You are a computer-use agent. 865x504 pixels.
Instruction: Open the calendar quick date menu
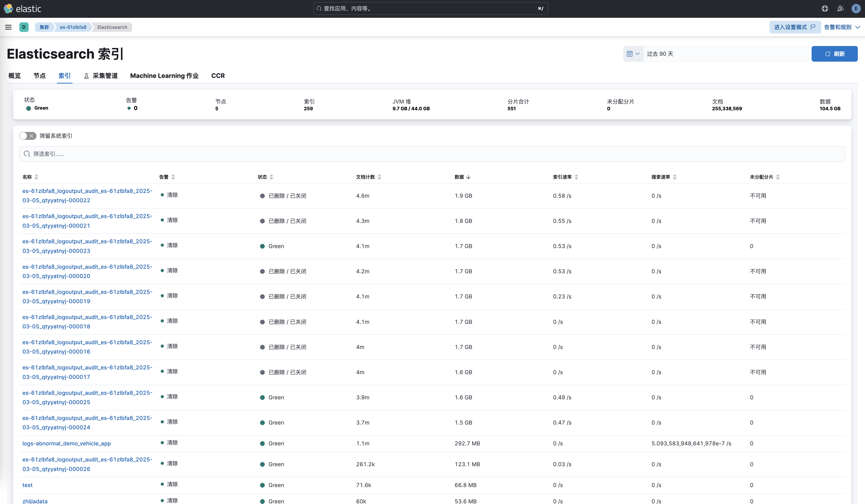pyautogui.click(x=633, y=54)
